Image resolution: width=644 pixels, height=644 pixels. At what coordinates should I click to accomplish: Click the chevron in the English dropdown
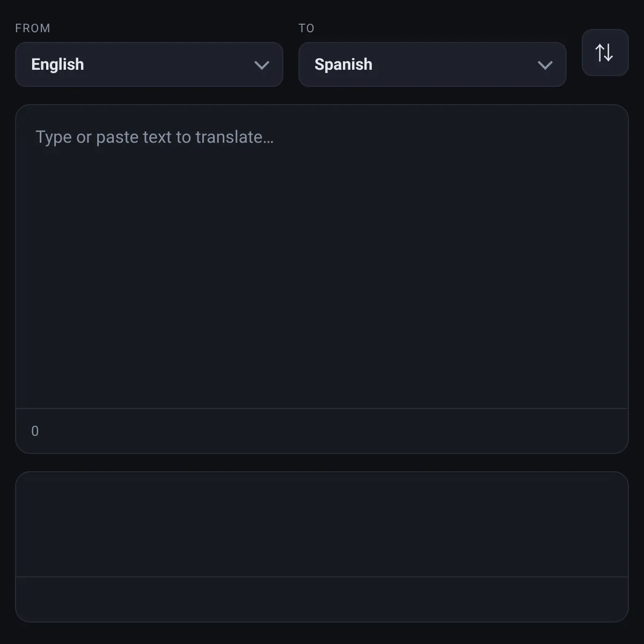[262, 65]
